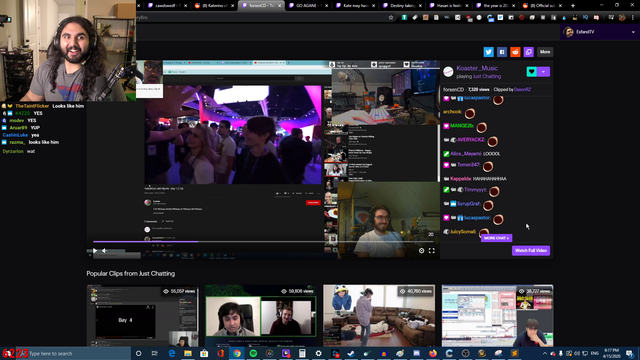Open the popular clip with 40,780 views
Screen dimensions: 640x360
point(379,316)
